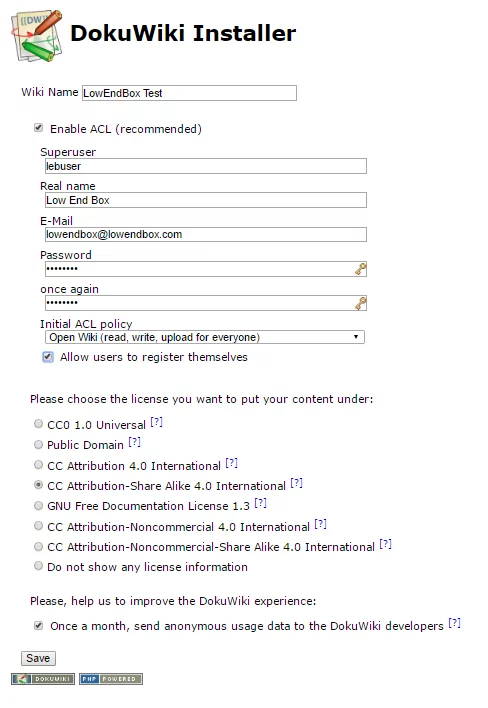
Task: Toggle the Enable ACL checkbox
Action: pyautogui.click(x=38, y=128)
